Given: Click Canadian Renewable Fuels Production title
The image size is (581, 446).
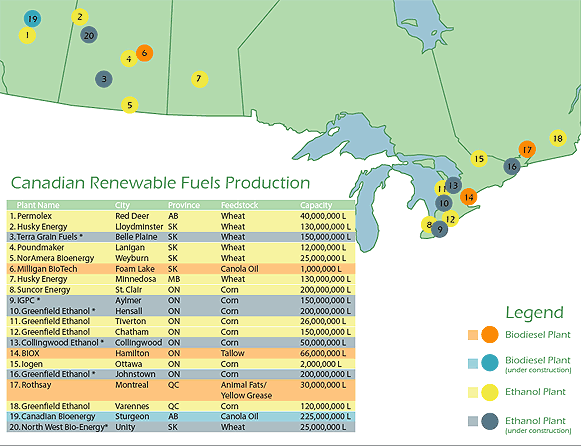Looking at the screenshot, I should (x=160, y=183).
